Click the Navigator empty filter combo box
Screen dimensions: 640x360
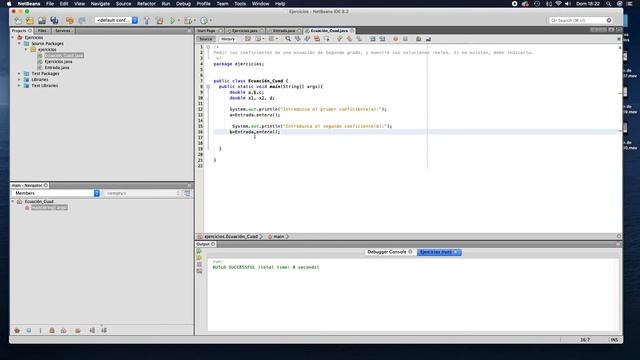[x=142, y=193]
